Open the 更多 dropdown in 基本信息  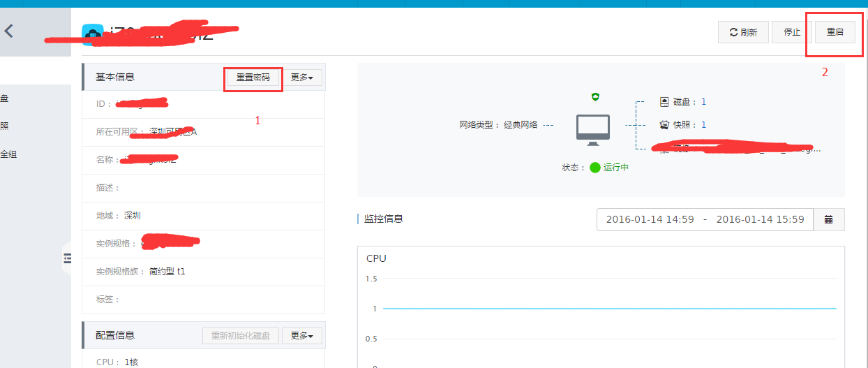(302, 78)
